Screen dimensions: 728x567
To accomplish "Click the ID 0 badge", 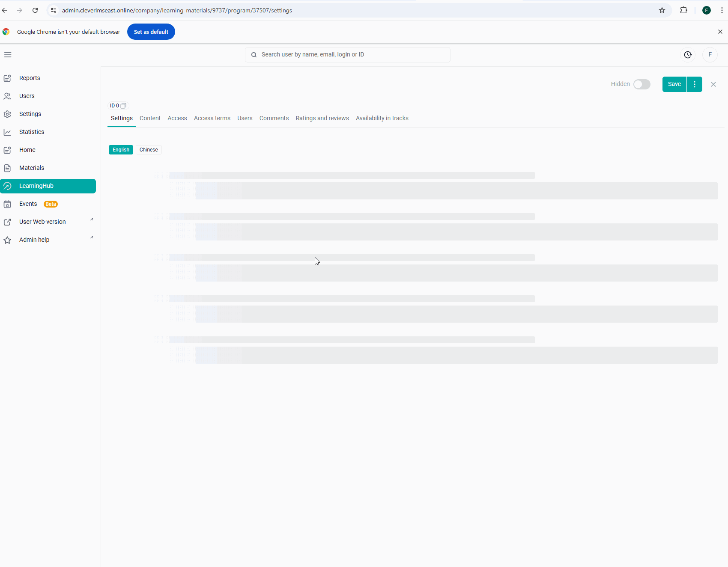I will point(118,106).
